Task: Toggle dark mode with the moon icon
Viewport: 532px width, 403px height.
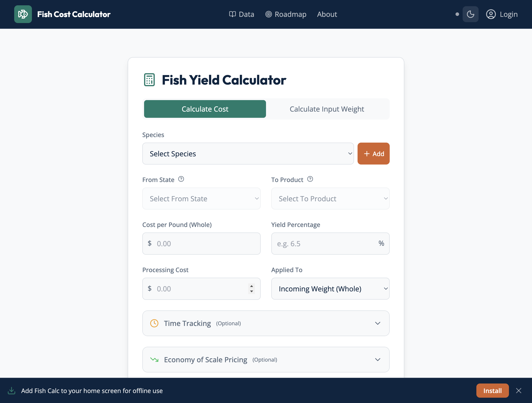Action: [470, 14]
